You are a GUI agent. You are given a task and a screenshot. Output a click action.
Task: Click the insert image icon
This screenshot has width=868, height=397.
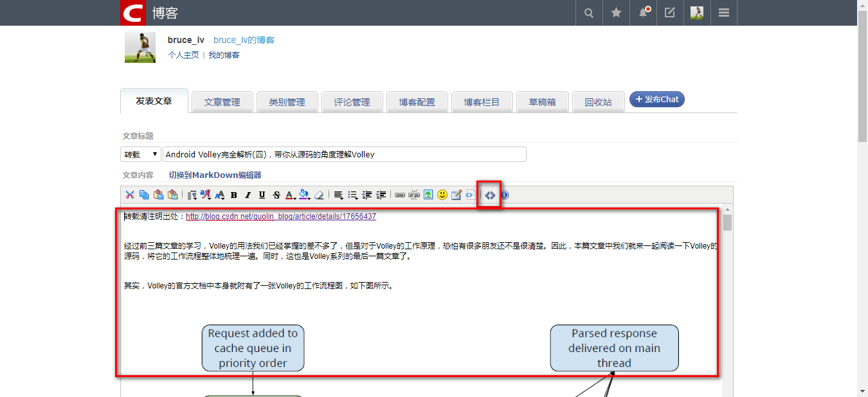point(428,195)
